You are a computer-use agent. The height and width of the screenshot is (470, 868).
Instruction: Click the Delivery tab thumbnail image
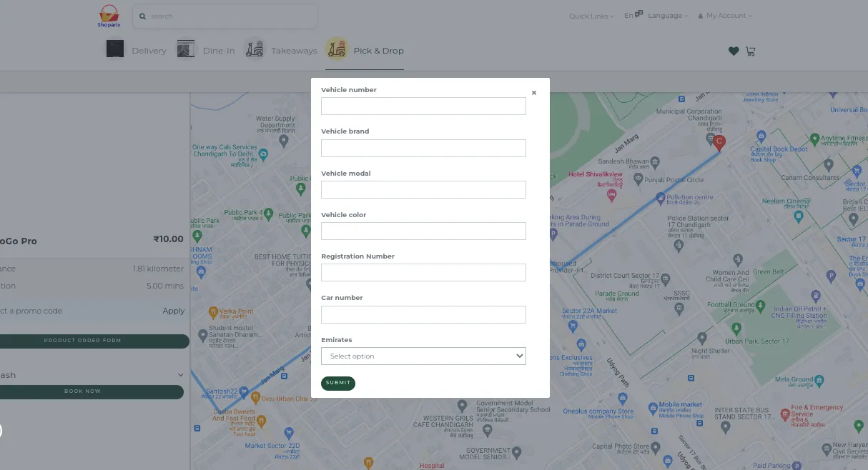115,49
